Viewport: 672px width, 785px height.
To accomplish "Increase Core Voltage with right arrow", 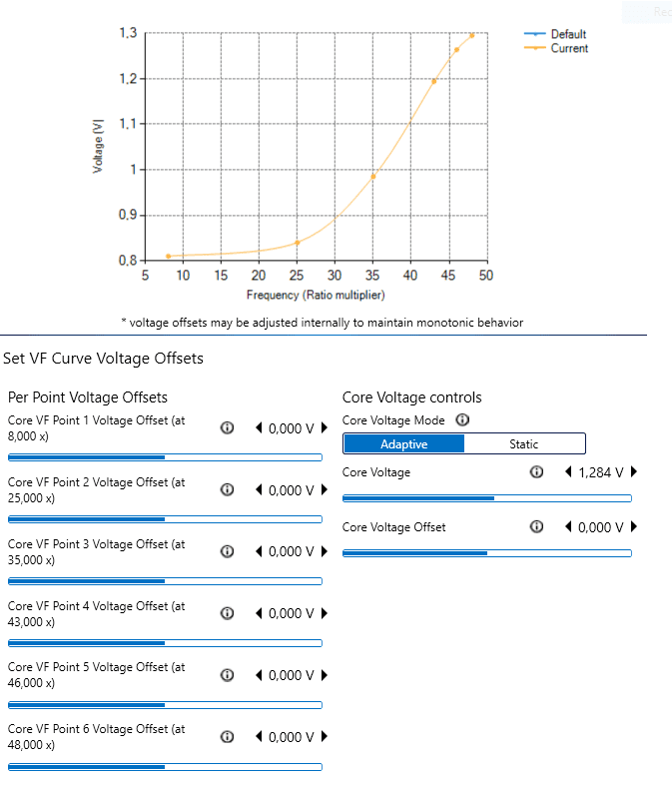I will pos(634,471).
